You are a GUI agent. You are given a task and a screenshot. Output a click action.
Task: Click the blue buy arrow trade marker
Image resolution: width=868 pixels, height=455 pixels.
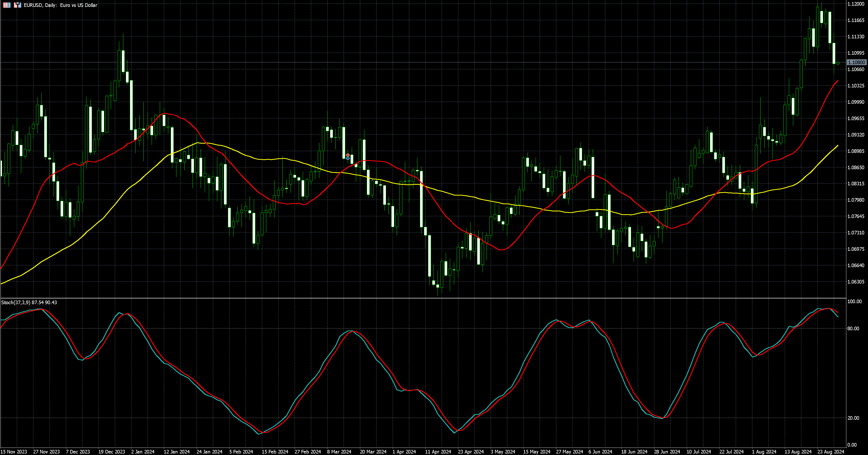coord(348,158)
